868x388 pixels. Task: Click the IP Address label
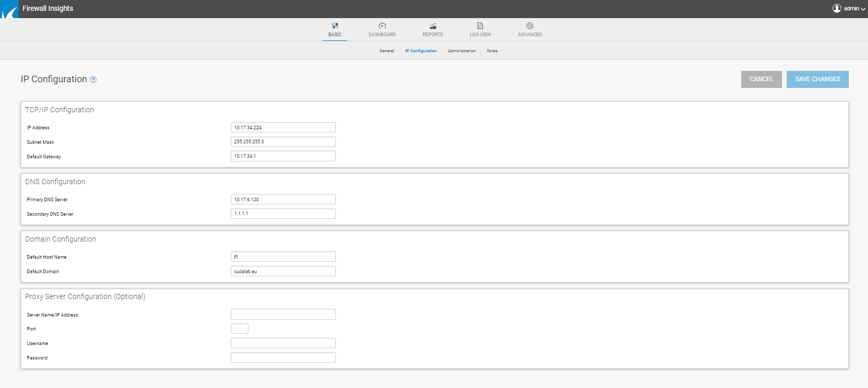pyautogui.click(x=38, y=128)
